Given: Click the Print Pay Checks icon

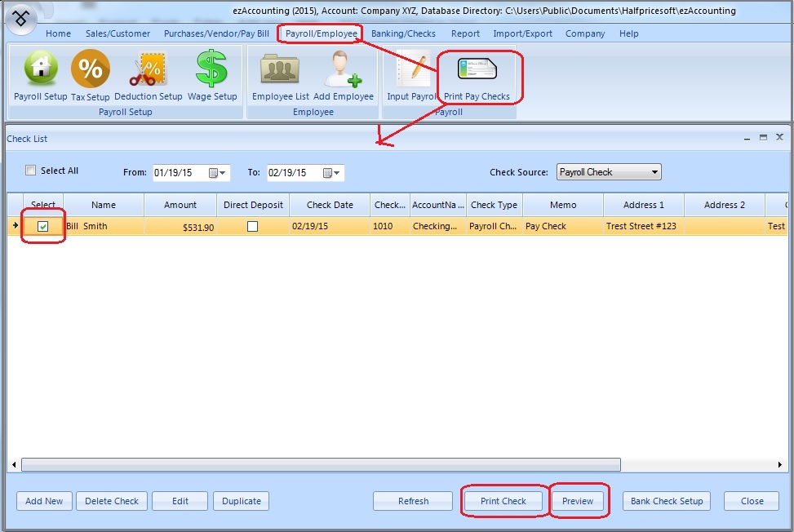Looking at the screenshot, I should 477,70.
